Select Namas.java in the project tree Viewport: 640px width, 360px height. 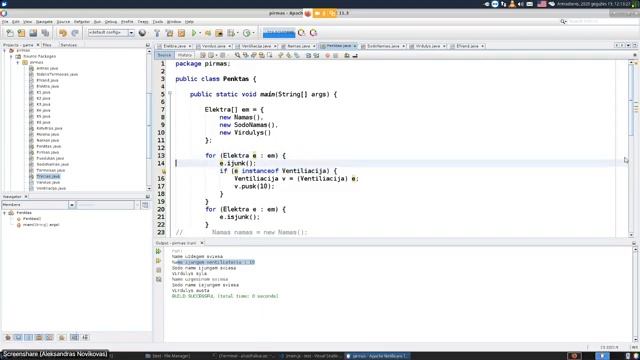[47, 140]
